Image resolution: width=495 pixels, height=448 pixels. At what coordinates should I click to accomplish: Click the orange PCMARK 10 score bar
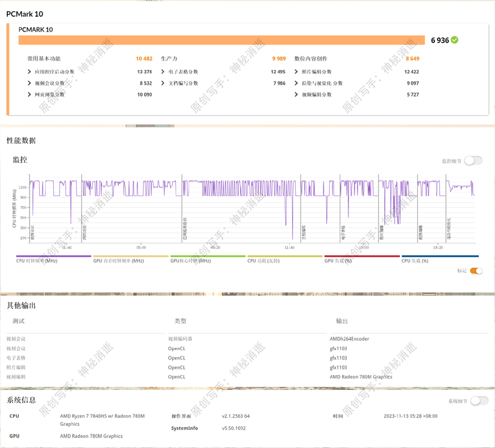tap(222, 40)
